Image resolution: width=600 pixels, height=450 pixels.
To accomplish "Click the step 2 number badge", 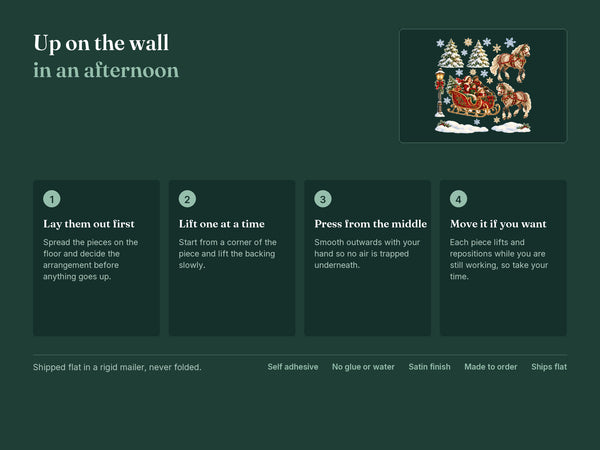I will [187, 199].
